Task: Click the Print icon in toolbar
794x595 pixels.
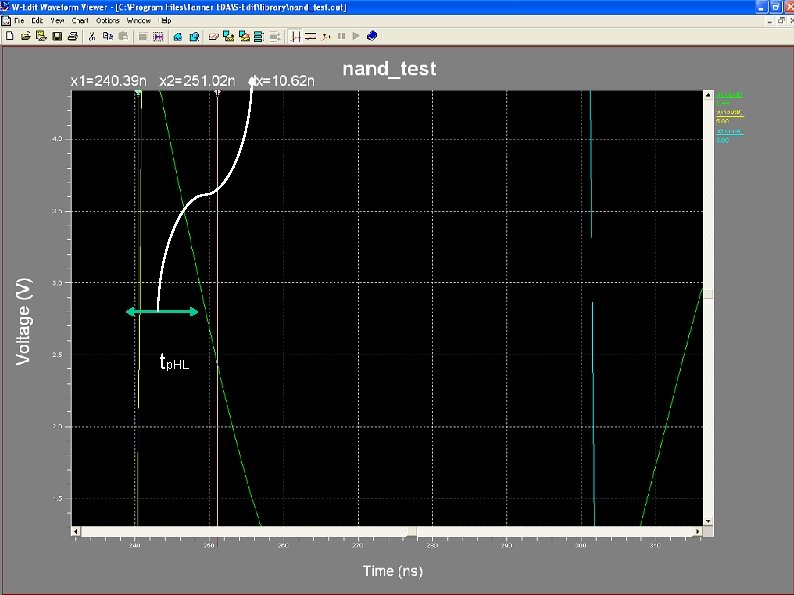Action: 72,36
